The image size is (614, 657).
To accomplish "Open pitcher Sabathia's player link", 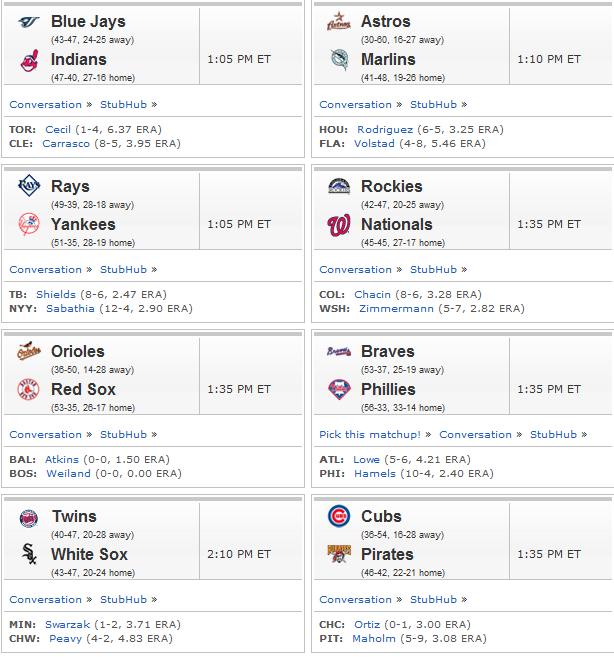I will click(70, 309).
